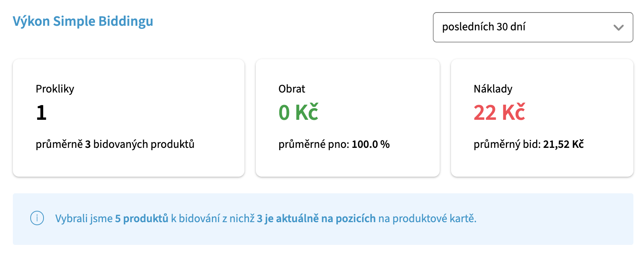Click the "Prokliky" label

pos(55,89)
